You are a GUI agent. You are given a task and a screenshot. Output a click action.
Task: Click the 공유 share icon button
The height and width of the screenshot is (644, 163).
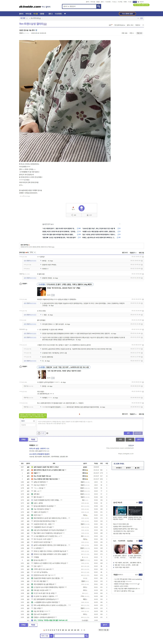tap(74, 215)
